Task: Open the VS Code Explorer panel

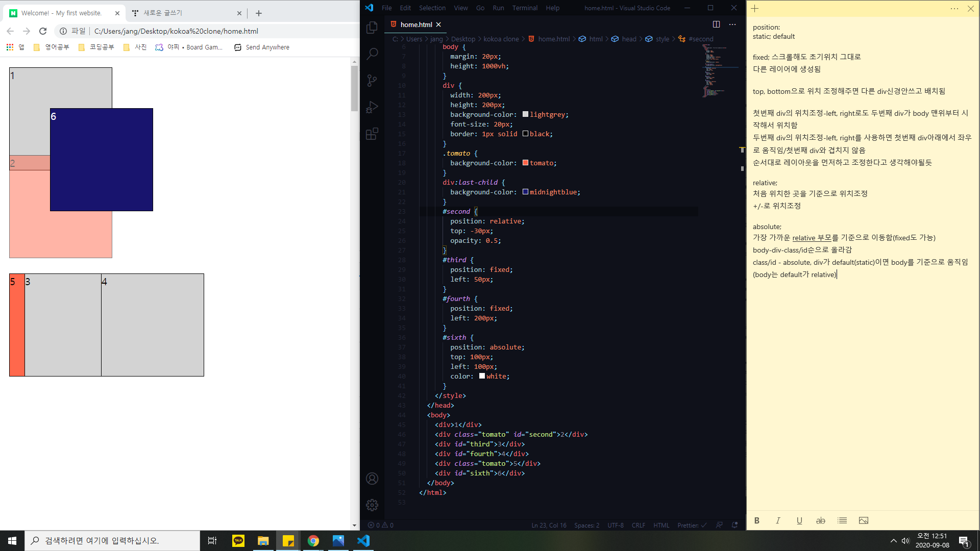Action: (x=372, y=28)
